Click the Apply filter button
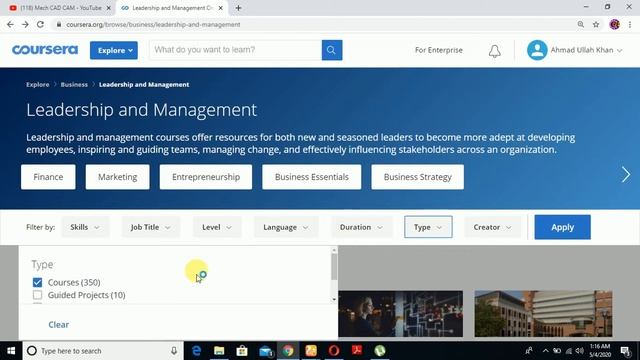The width and height of the screenshot is (640, 360). (x=562, y=227)
